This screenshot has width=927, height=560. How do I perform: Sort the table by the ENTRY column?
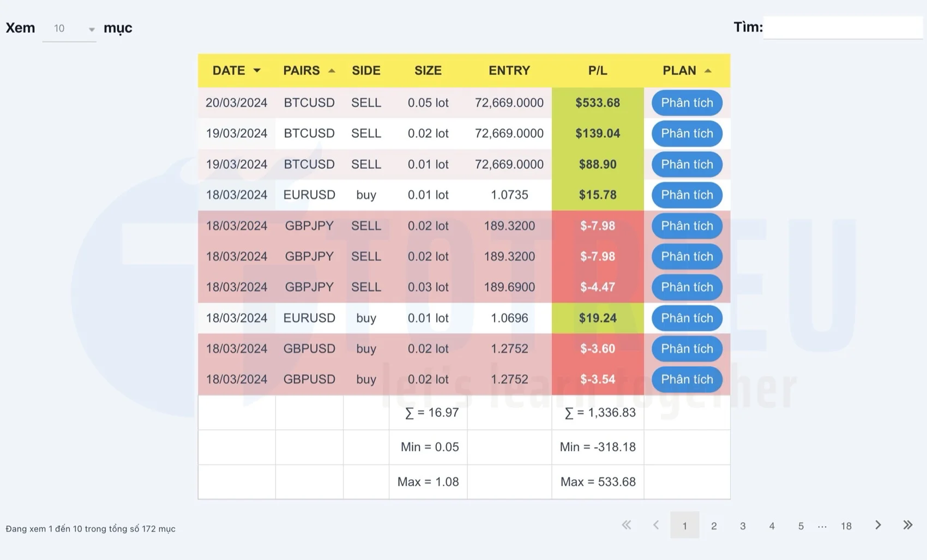coord(509,70)
